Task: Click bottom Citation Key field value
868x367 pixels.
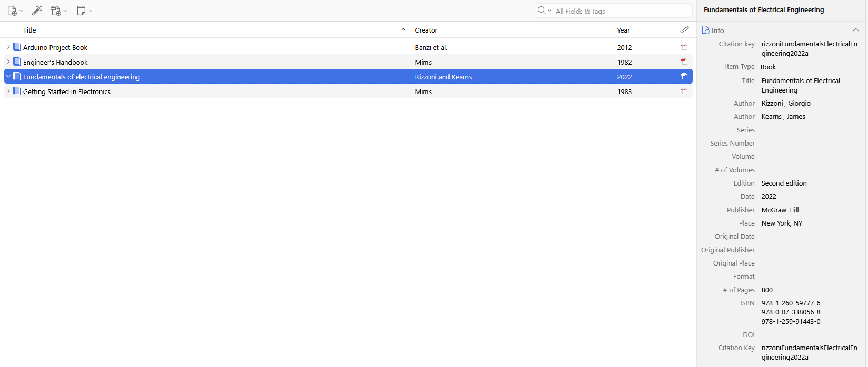Action: (x=810, y=353)
